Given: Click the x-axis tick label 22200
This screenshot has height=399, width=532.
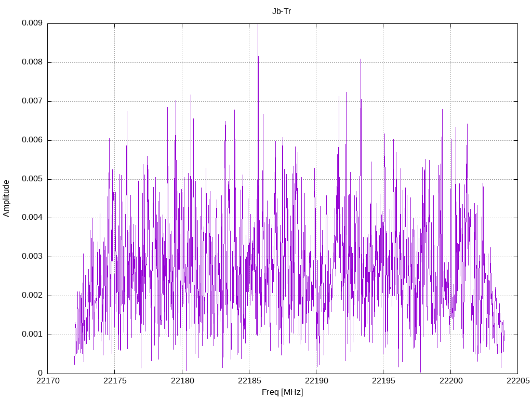Looking at the screenshot, I should (x=451, y=381).
